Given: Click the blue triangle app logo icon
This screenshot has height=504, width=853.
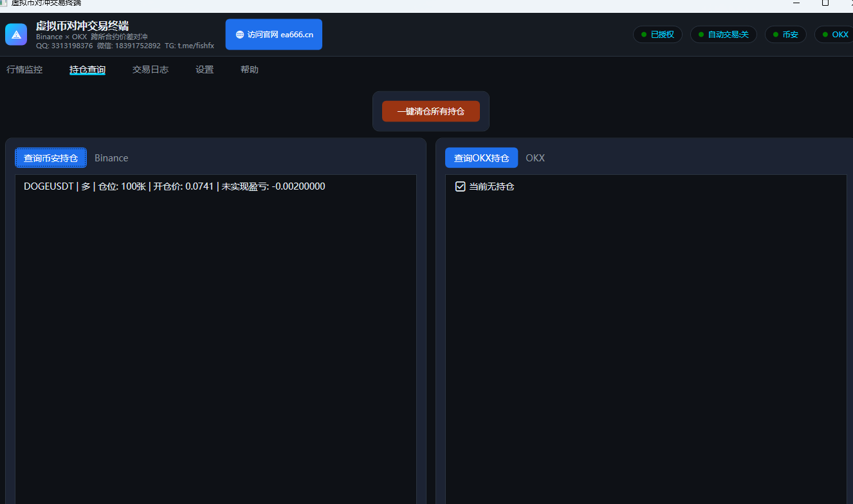Looking at the screenshot, I should [x=16, y=35].
